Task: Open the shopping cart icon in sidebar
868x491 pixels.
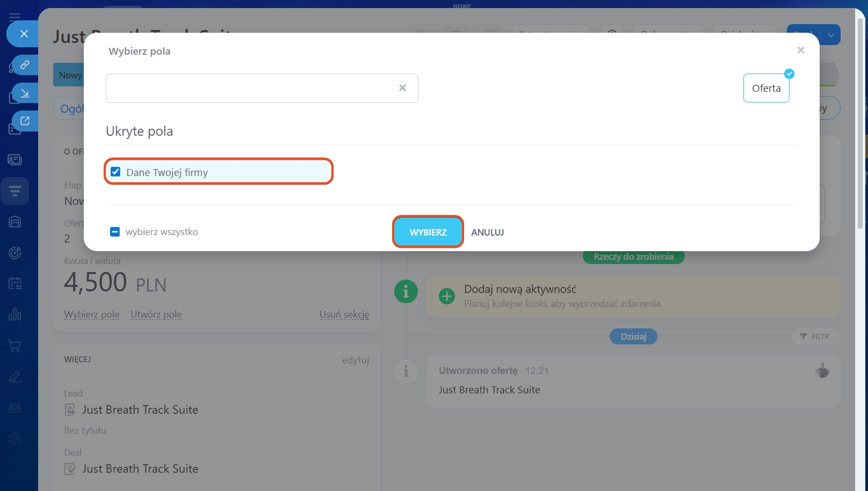Action: [15, 346]
